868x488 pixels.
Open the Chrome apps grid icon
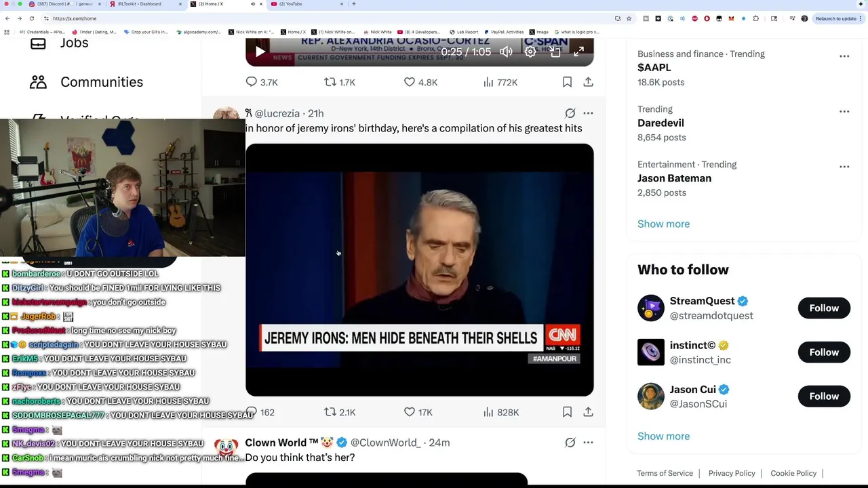pos(7,32)
